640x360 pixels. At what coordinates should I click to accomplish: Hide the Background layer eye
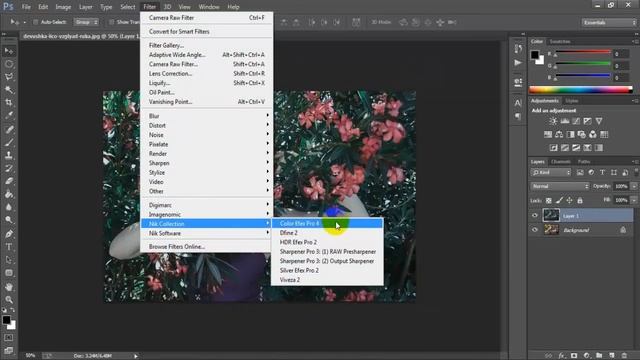pos(535,230)
